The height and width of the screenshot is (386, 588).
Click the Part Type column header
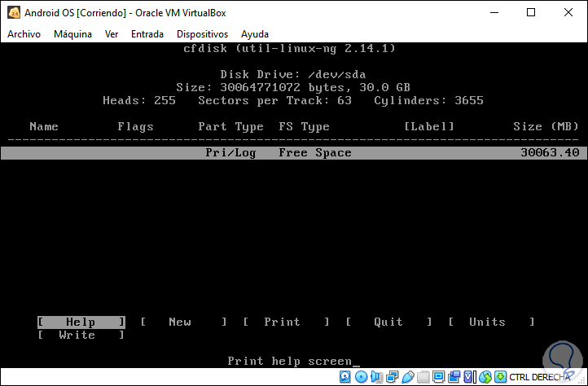point(230,127)
